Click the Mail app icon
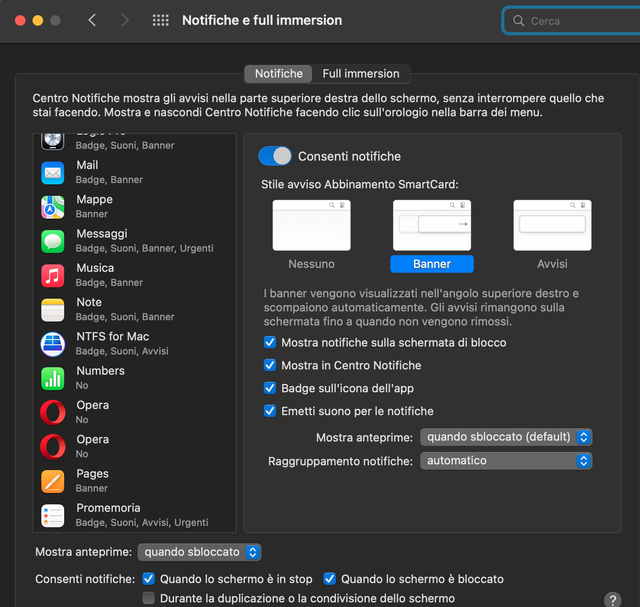The image size is (640, 607). pyautogui.click(x=53, y=173)
